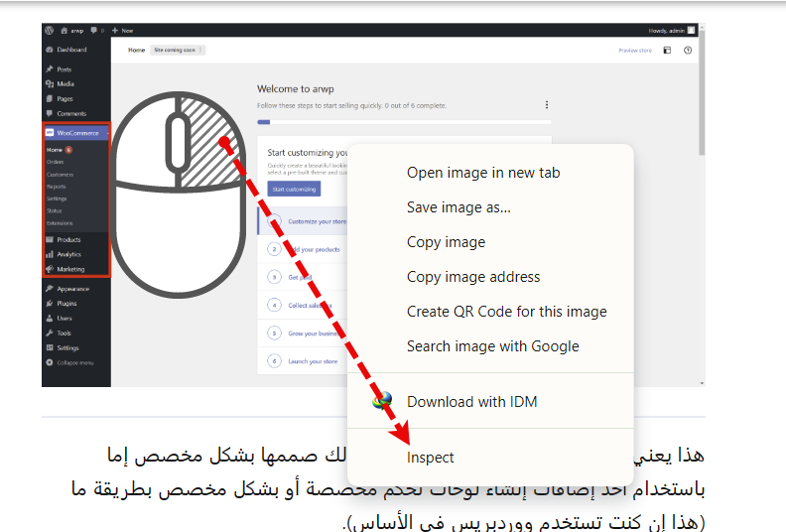Toggle the activity panel layout icon
Screen dimensions: 786x532
[667, 51]
